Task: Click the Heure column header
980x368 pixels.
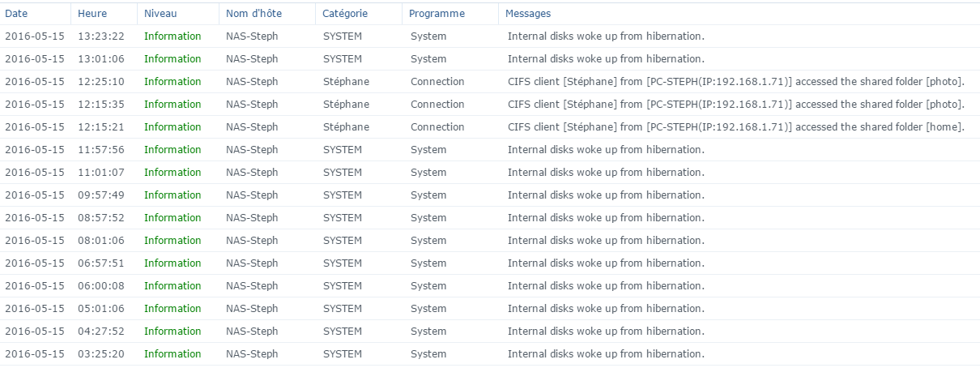Action: point(92,14)
